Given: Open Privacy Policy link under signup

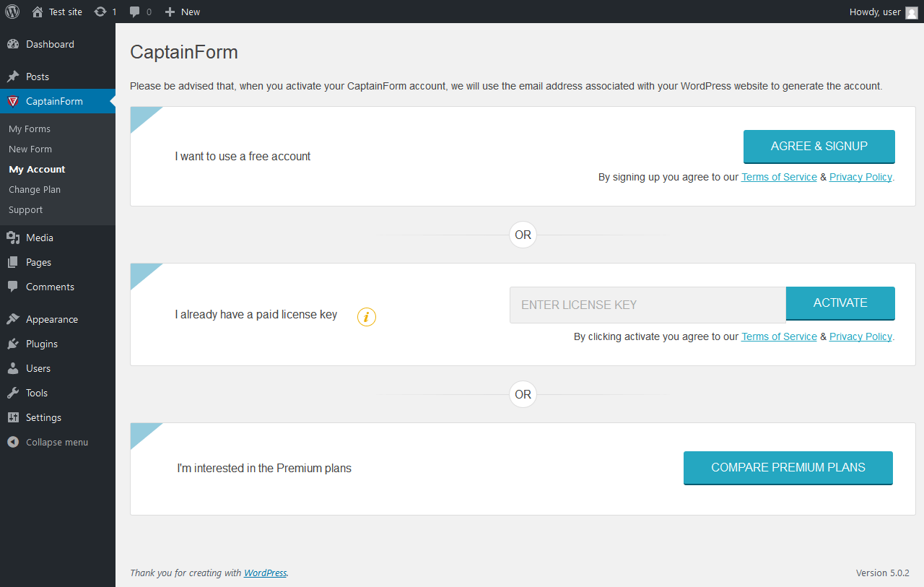Looking at the screenshot, I should tap(860, 177).
